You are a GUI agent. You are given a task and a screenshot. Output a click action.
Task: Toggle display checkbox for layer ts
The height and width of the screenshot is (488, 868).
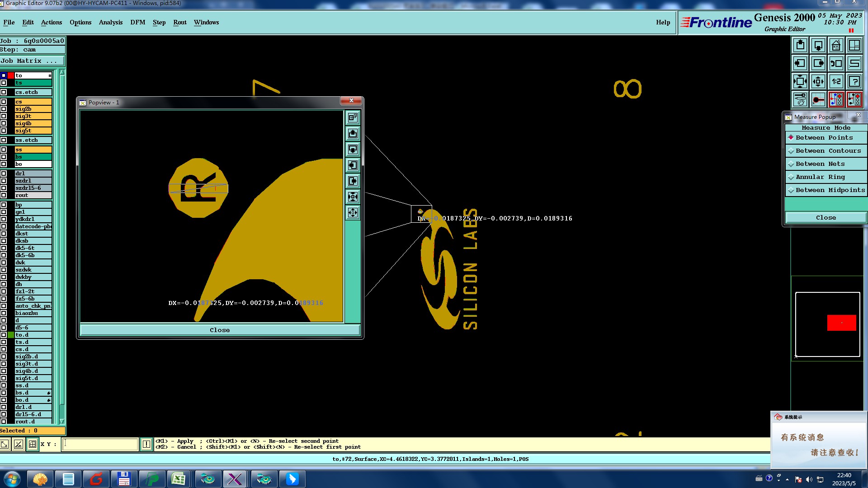coord(4,83)
